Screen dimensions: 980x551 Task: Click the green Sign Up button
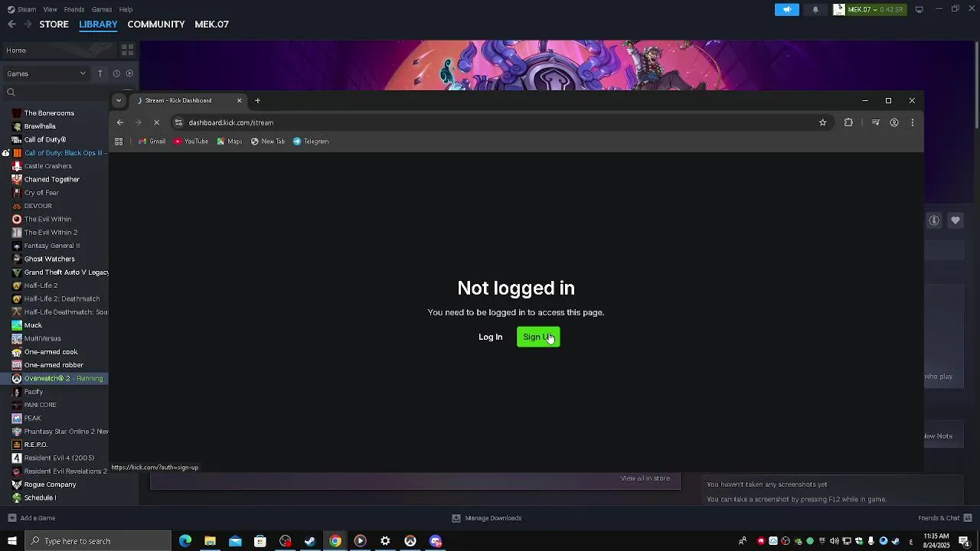pos(538,337)
